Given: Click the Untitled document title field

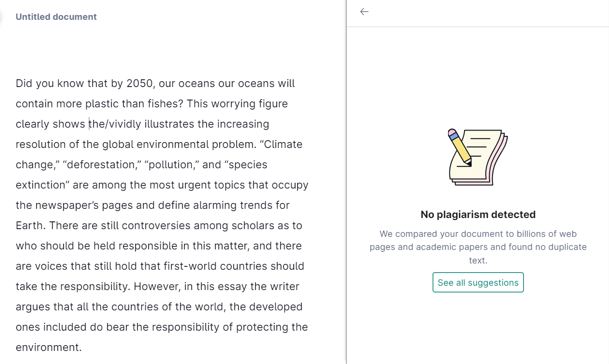Looking at the screenshot, I should click(56, 17).
